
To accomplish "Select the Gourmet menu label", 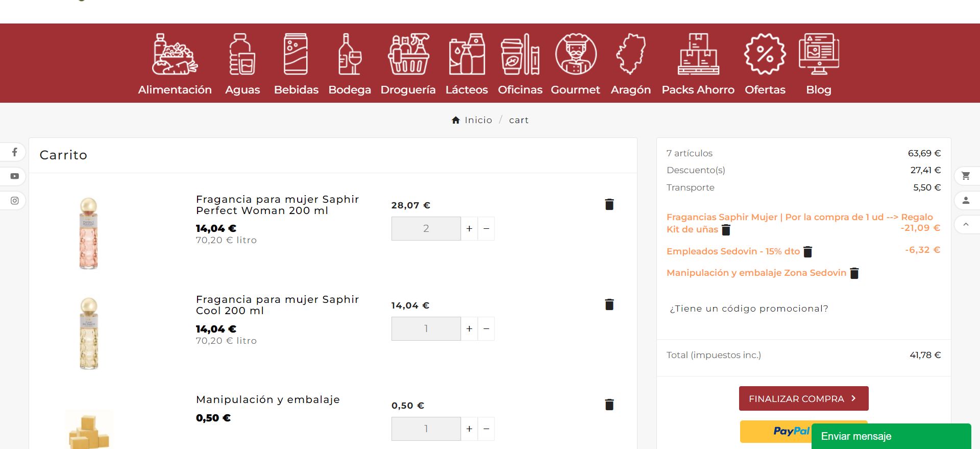I will tap(576, 90).
